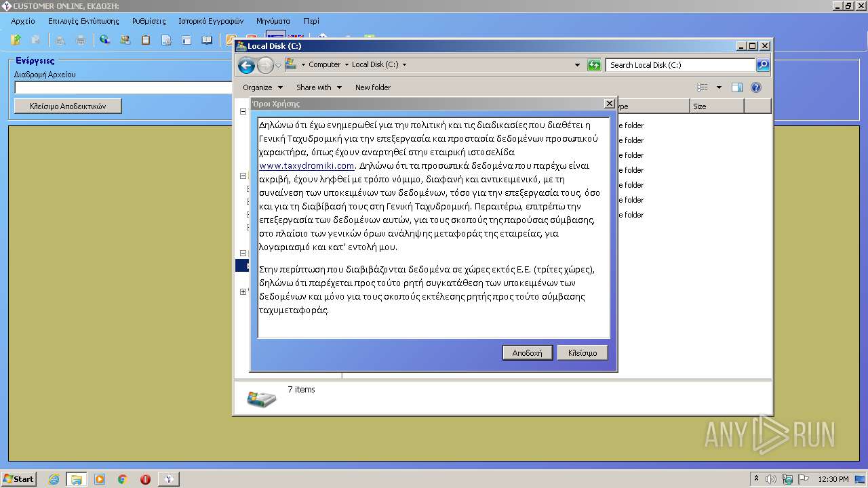
Task: Open the Αρχείο menu
Action: pyautogui.click(x=23, y=21)
